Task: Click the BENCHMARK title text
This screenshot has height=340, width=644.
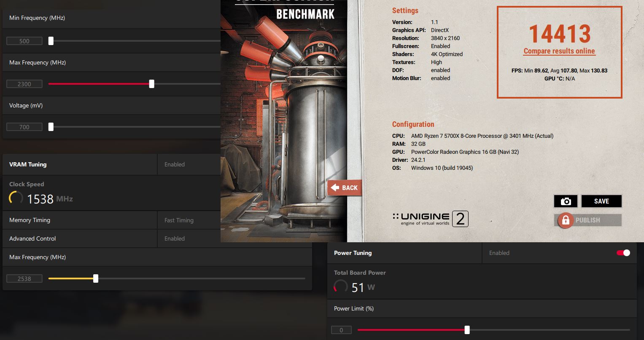Action: tap(305, 13)
